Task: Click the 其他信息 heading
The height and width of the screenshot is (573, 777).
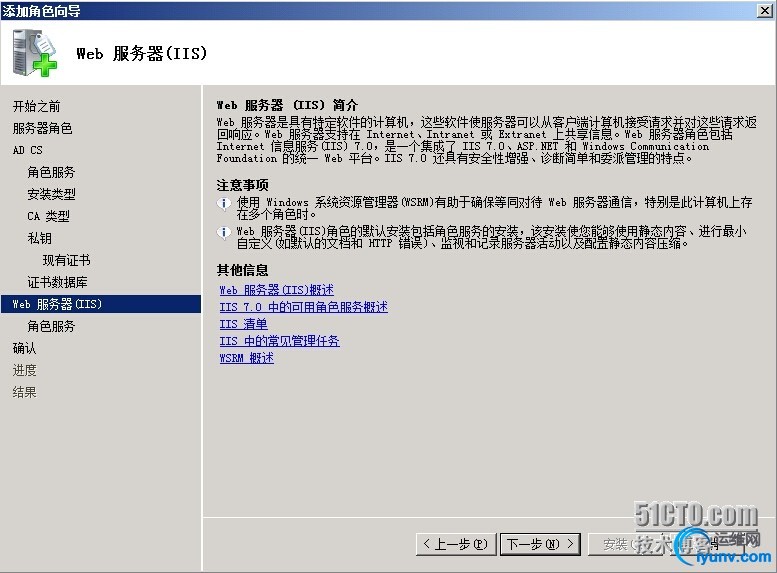Action: click(x=242, y=270)
